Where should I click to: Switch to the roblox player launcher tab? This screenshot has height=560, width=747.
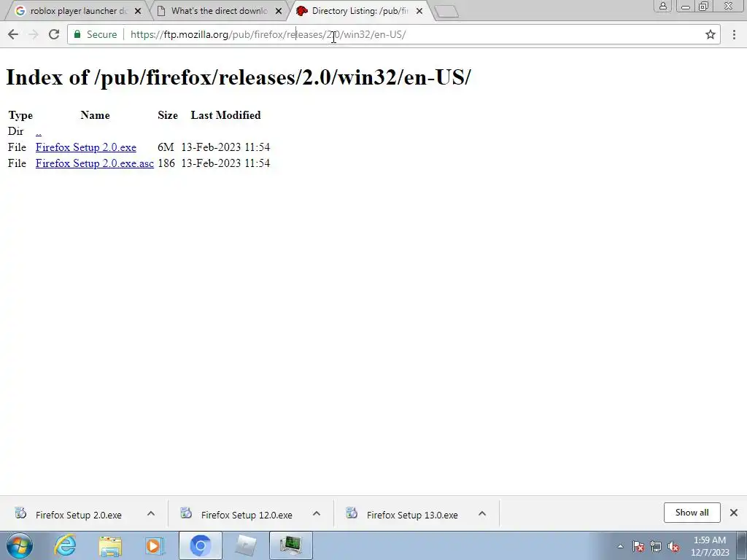point(76,11)
